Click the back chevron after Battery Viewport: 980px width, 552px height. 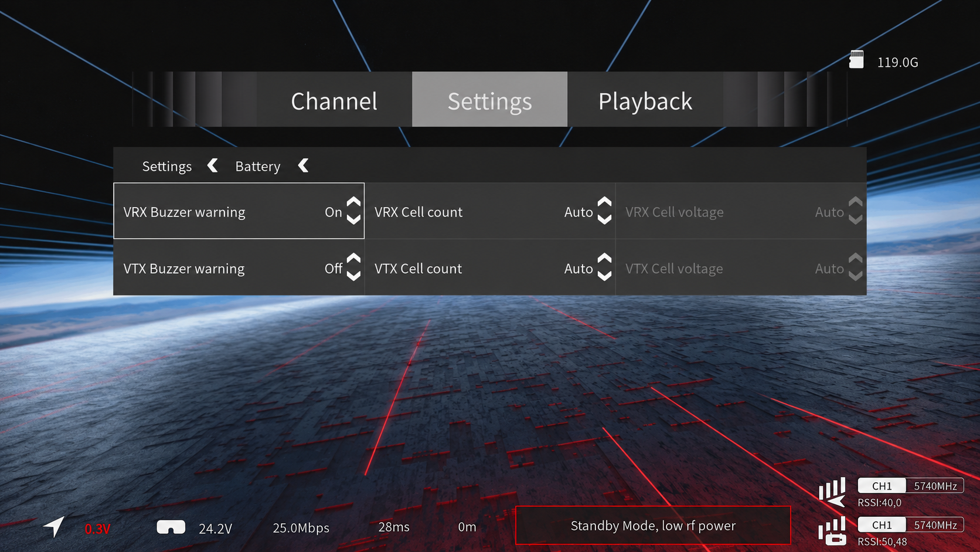303,166
